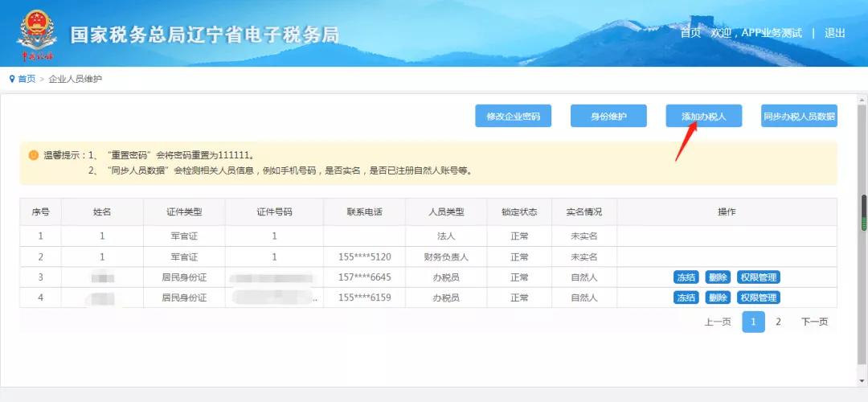The width and height of the screenshot is (868, 402).
Task: Go to 上一页 in pagination
Action: (x=718, y=322)
